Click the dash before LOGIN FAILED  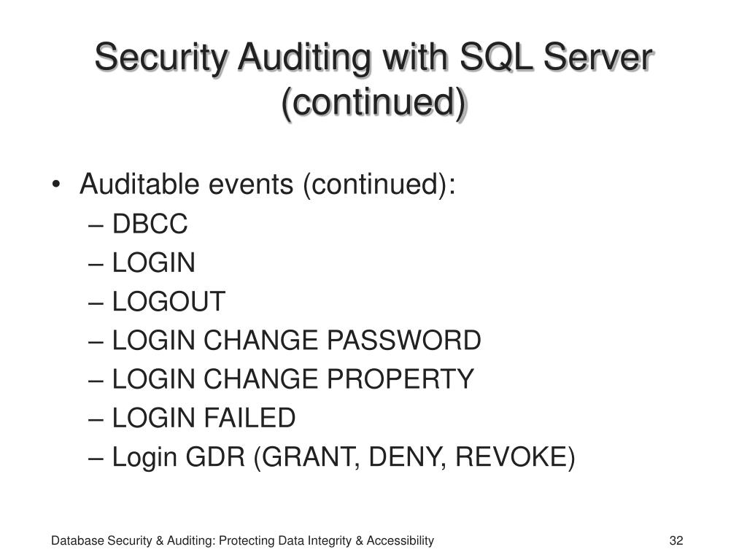click(x=96, y=419)
